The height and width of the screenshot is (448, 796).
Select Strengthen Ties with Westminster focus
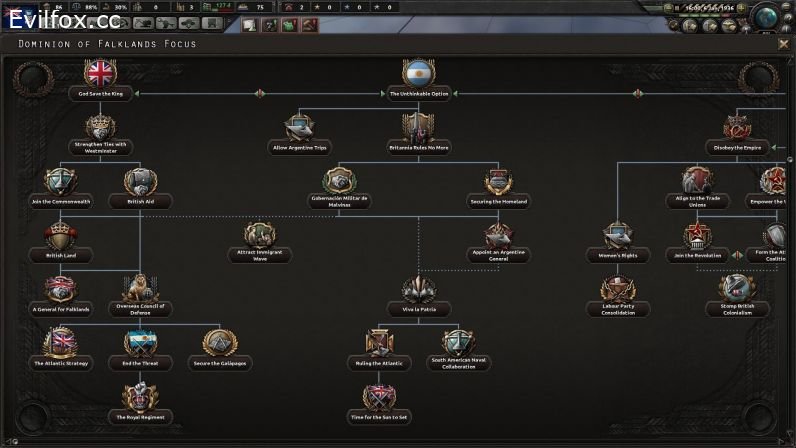[99, 129]
